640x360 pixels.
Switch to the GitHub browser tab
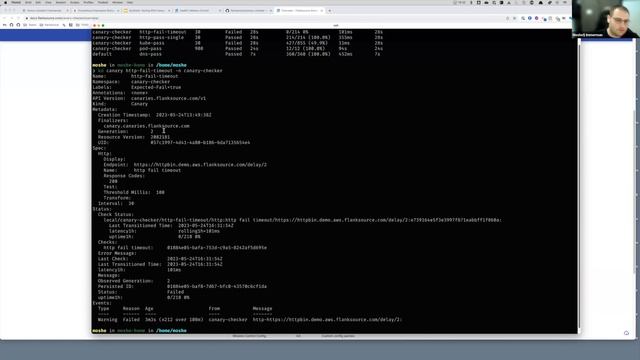click(x=248, y=11)
